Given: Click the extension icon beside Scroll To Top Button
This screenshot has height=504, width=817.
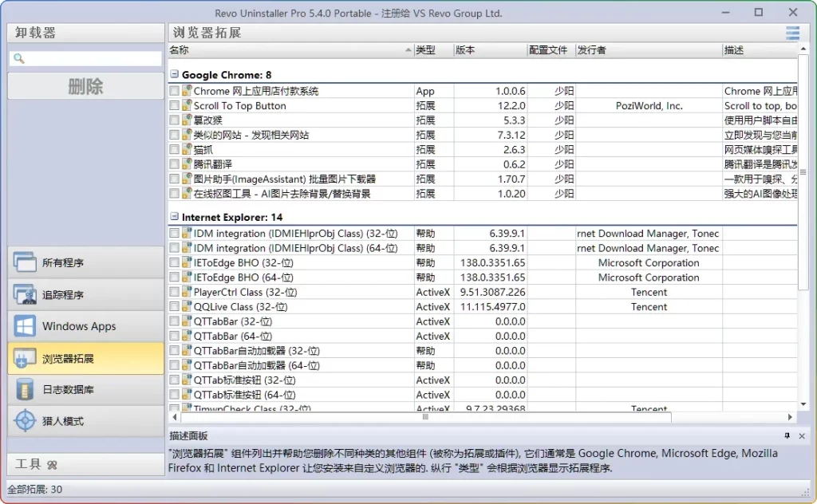Looking at the screenshot, I should point(187,105).
